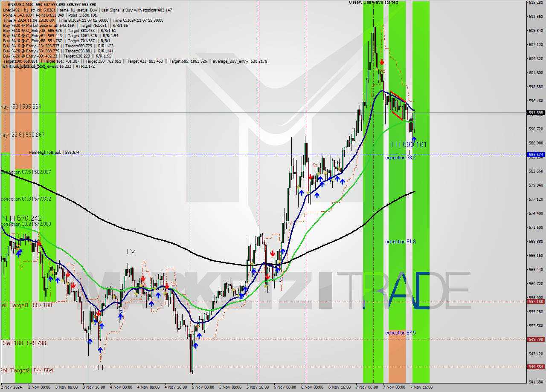Click the correction 61.8 577.632 green label
The image size is (546, 392).
26,199
